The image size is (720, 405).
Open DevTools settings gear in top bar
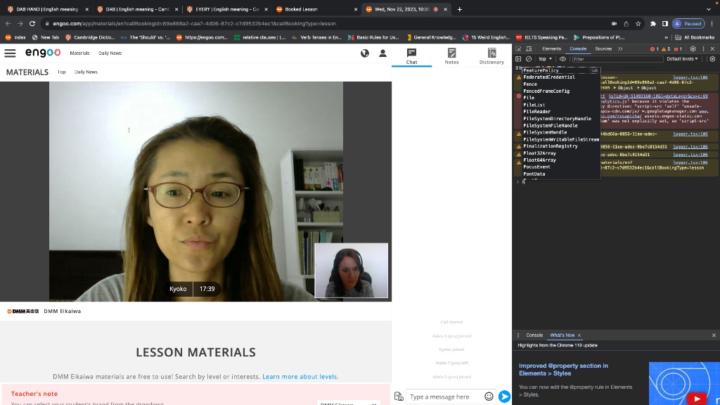click(x=693, y=49)
